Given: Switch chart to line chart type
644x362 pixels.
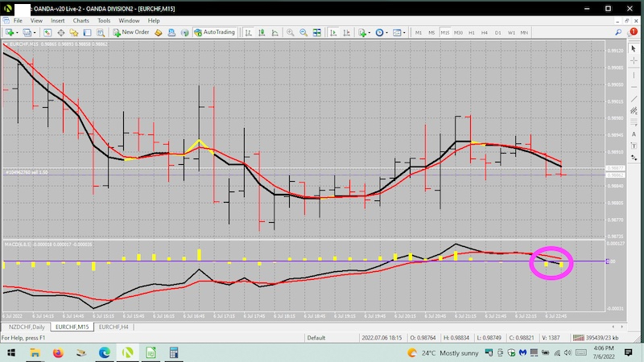Looking at the screenshot, I should click(x=275, y=32).
